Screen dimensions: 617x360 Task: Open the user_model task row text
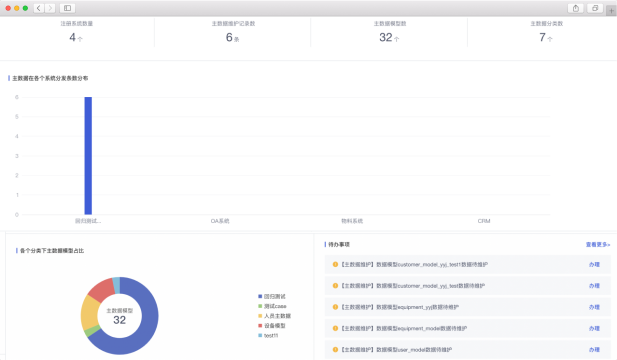pyautogui.click(x=396, y=349)
